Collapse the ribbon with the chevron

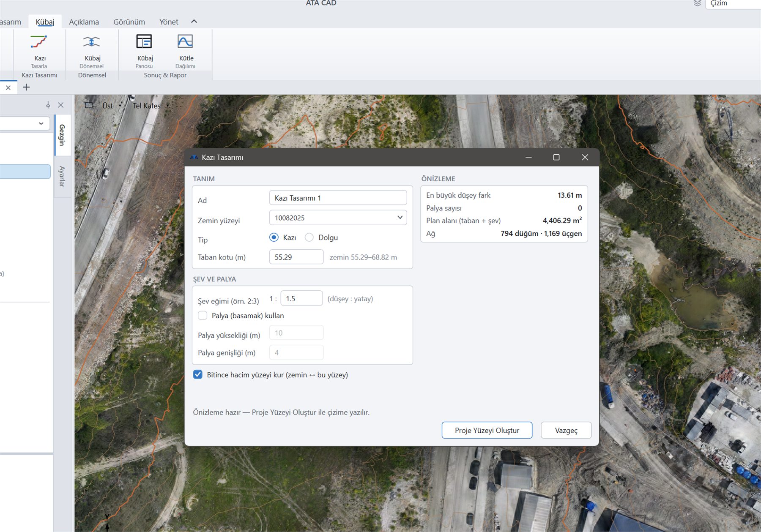coord(194,21)
